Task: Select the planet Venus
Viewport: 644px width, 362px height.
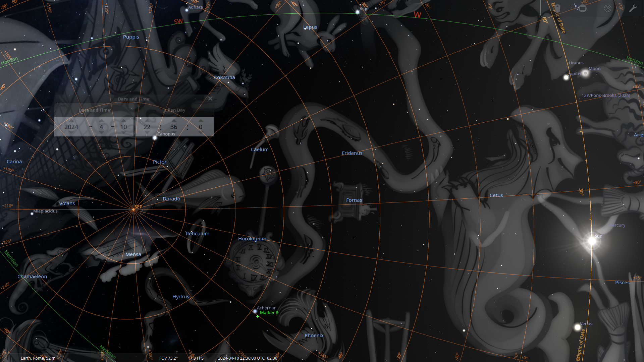Action: tap(578, 327)
